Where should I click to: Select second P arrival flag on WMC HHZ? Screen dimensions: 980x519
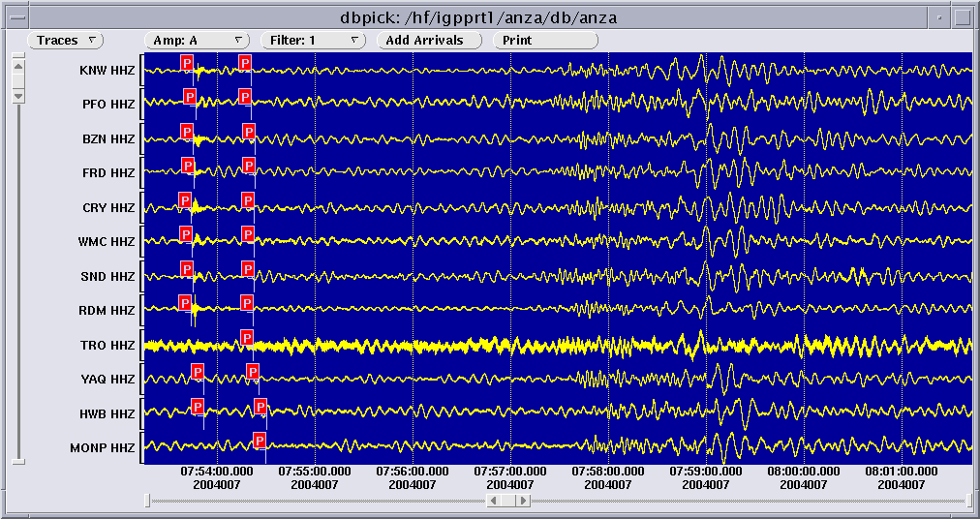click(248, 234)
